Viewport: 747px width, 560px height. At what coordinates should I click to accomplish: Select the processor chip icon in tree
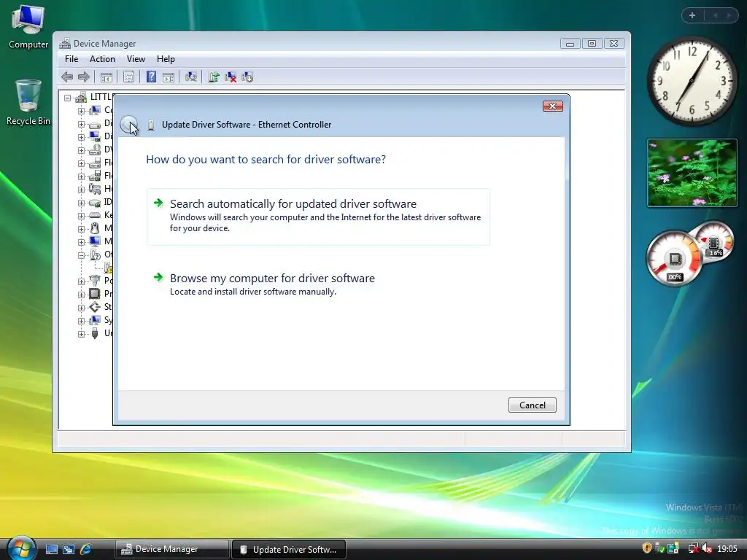click(x=95, y=293)
